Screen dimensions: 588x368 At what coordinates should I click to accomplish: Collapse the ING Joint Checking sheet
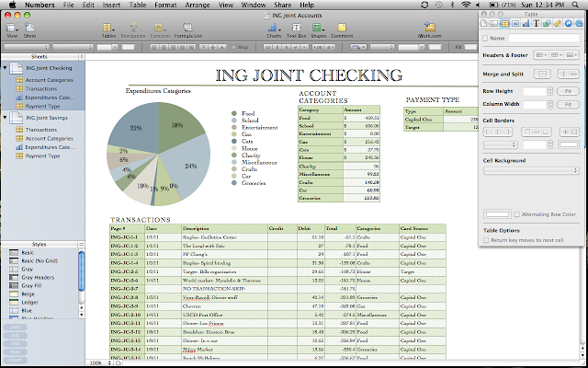click(x=6, y=67)
